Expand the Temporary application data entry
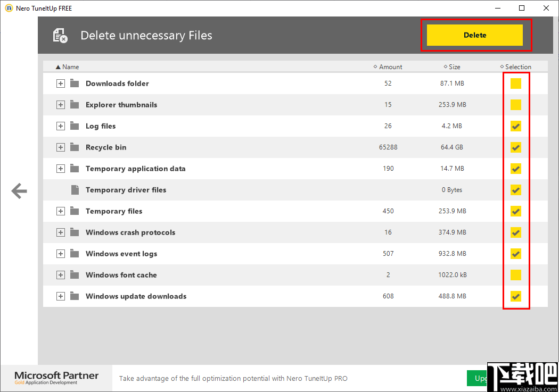Screen dimensions: 559x392 tap(61, 169)
